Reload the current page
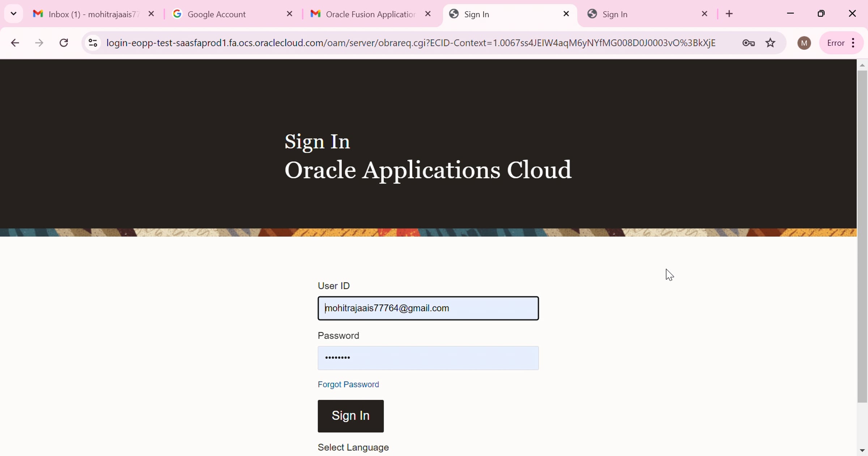This screenshot has height=456, width=868. (64, 43)
